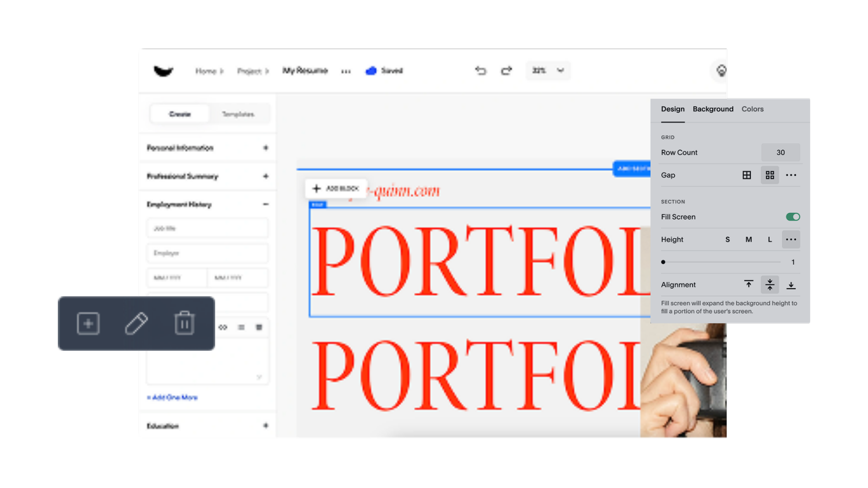
Task: Click the Add Block button
Action: click(336, 188)
